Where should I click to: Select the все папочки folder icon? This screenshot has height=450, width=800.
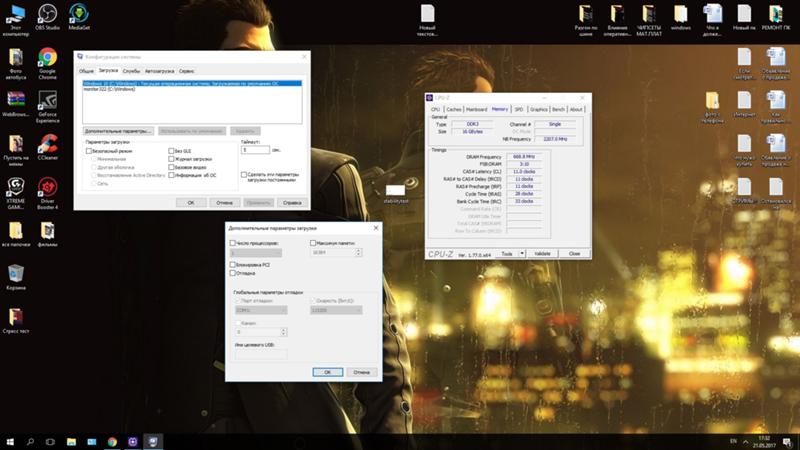pos(16,234)
